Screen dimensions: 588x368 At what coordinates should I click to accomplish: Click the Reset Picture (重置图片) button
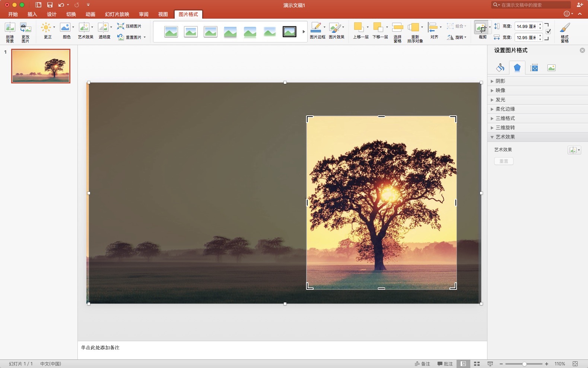click(x=130, y=37)
